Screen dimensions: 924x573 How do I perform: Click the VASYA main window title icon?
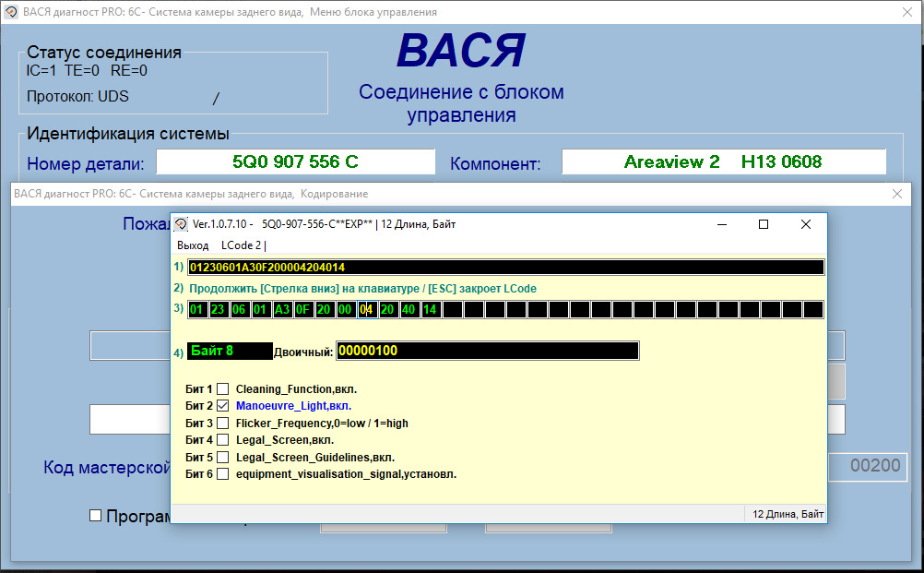click(x=11, y=12)
